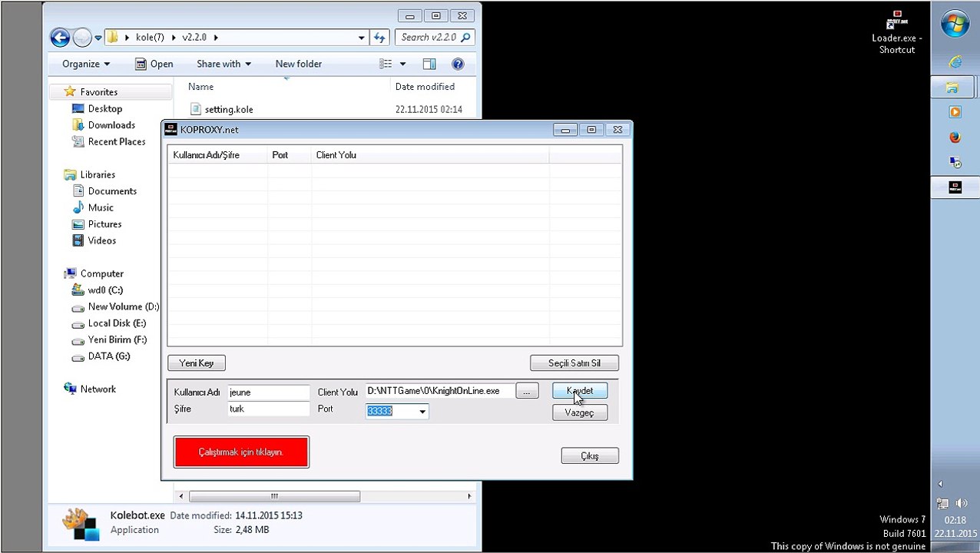Focus Şifre field containing turk
980x553 pixels.
pyautogui.click(x=269, y=409)
